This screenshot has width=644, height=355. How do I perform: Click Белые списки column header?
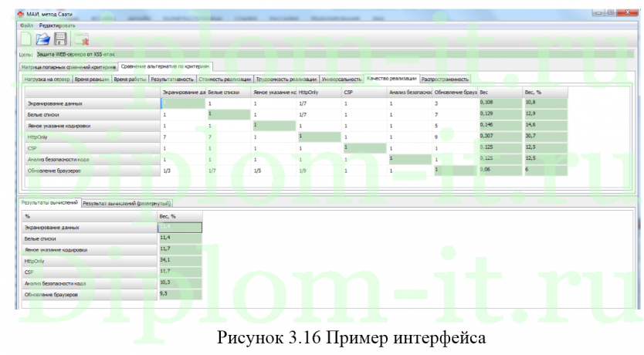pyautogui.click(x=228, y=93)
